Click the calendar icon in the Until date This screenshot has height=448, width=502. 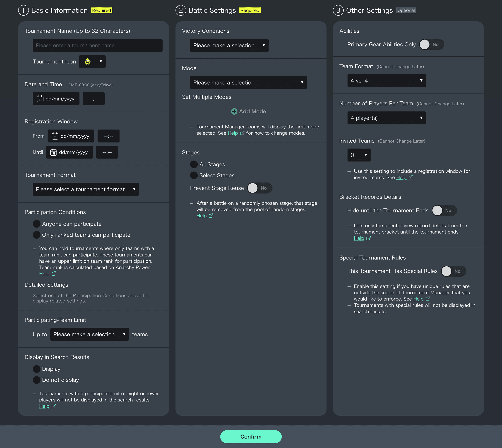(54, 152)
